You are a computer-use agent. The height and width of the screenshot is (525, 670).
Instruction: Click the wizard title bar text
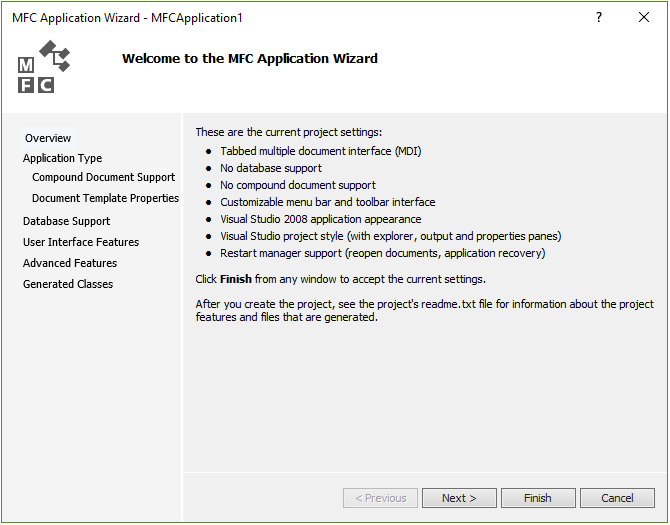(x=127, y=18)
